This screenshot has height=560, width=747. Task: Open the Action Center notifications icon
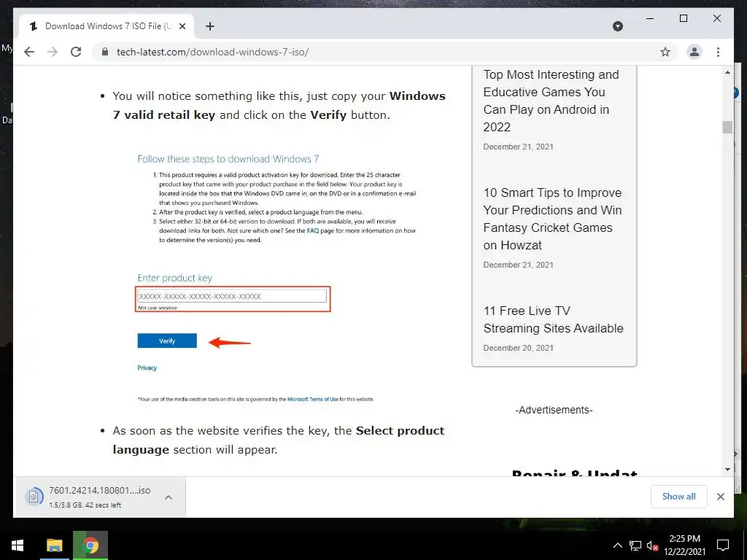pyautogui.click(x=723, y=545)
